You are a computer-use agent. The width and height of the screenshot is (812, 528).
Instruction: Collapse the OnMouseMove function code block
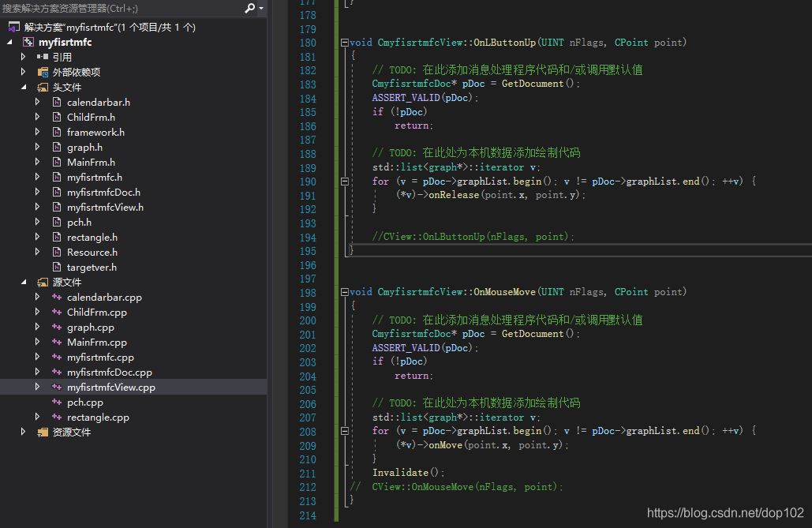click(x=344, y=292)
